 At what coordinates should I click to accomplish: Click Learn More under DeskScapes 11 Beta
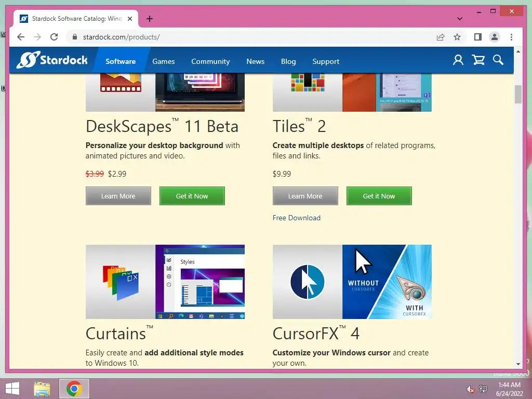pos(118,196)
